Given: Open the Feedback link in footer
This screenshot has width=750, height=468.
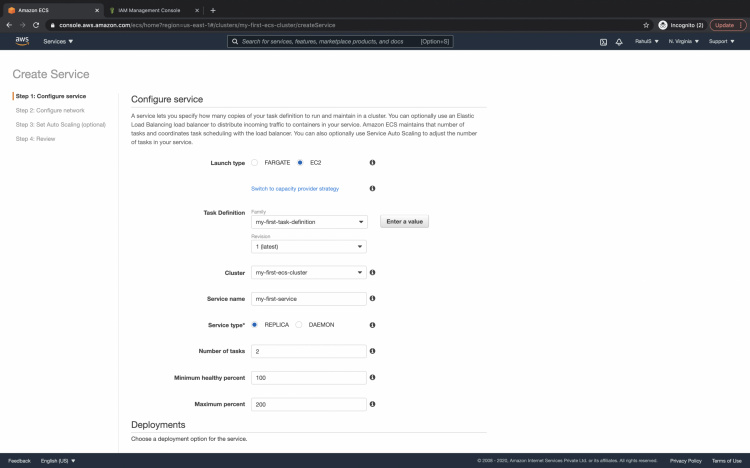Looking at the screenshot, I should coord(19,461).
